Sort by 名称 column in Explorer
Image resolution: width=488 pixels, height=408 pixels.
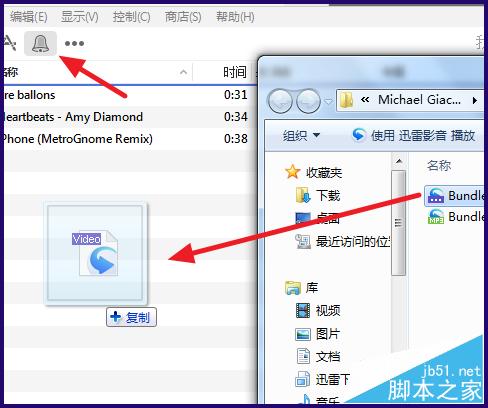(x=439, y=165)
